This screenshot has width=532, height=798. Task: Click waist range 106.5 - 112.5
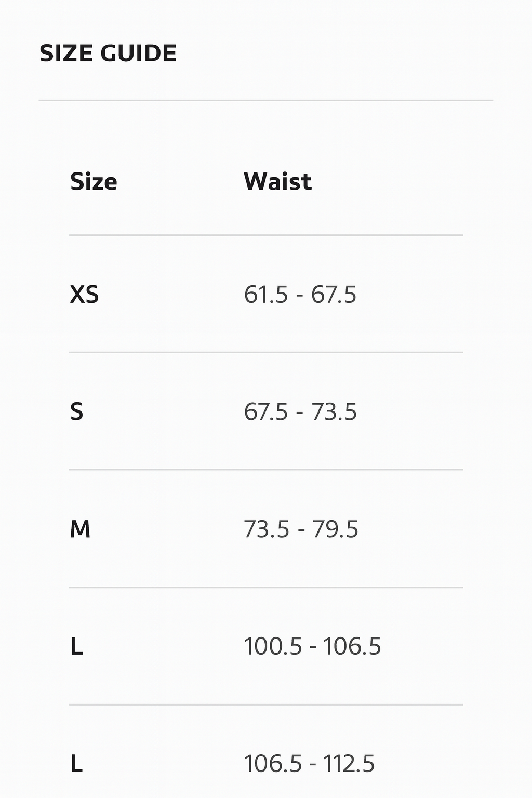(x=309, y=764)
